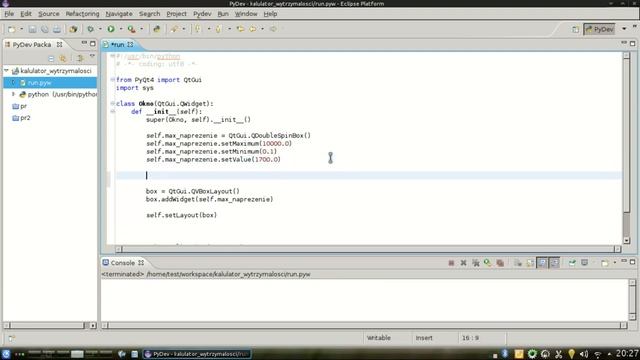Select the pr2 project folder
Image resolution: width=640 pixels, height=360 pixels.
point(21,118)
